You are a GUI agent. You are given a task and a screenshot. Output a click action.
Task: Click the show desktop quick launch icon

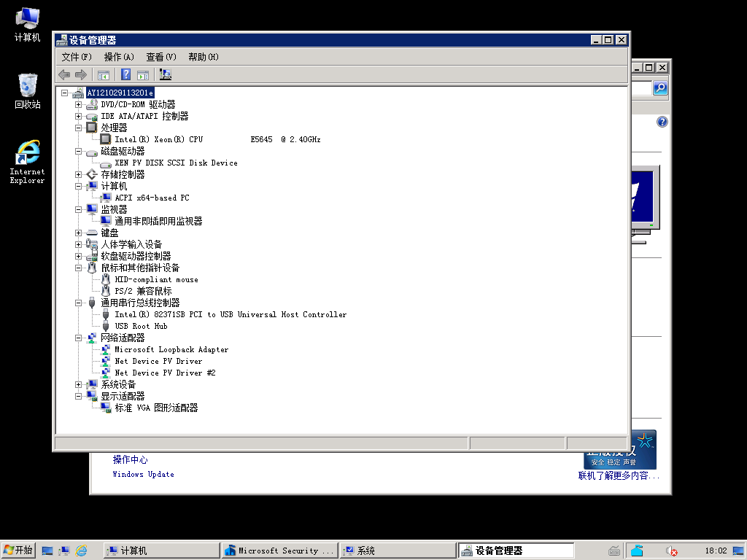point(47,551)
